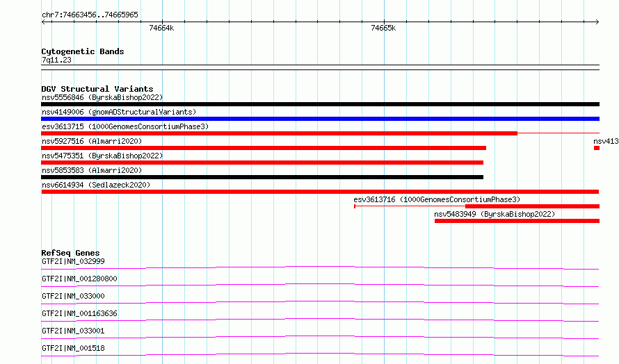Click the red esv3613715 variant bar
This screenshot has width=619, height=364.
click(279, 133)
